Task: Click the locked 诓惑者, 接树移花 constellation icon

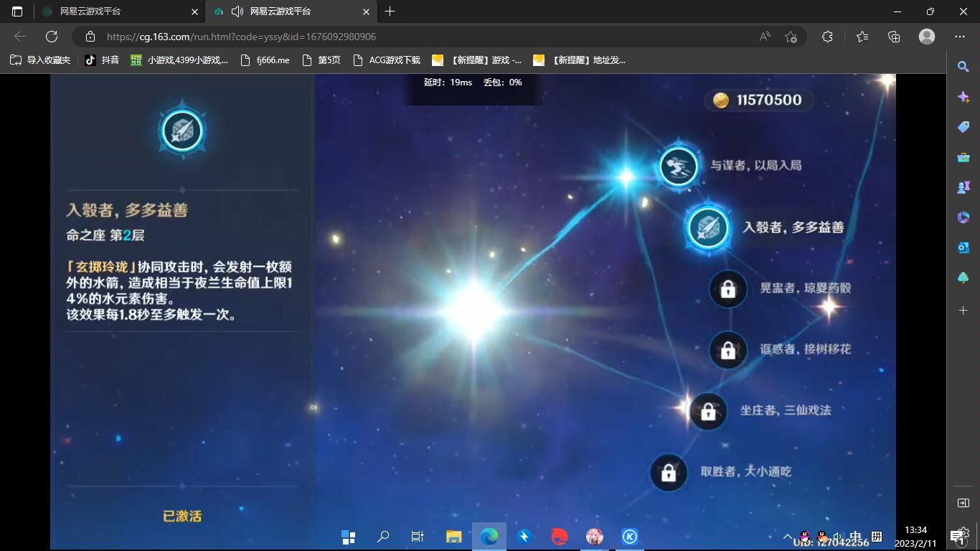Action: pos(727,350)
